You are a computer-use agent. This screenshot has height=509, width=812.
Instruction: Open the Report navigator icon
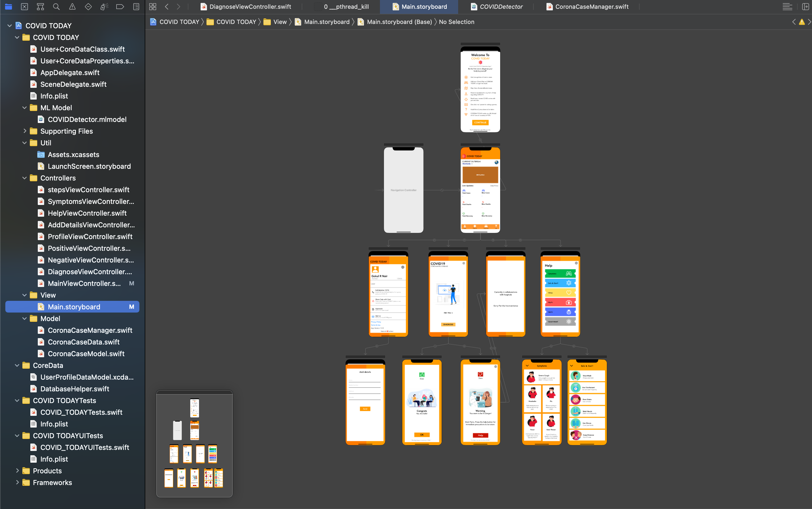[x=136, y=7]
